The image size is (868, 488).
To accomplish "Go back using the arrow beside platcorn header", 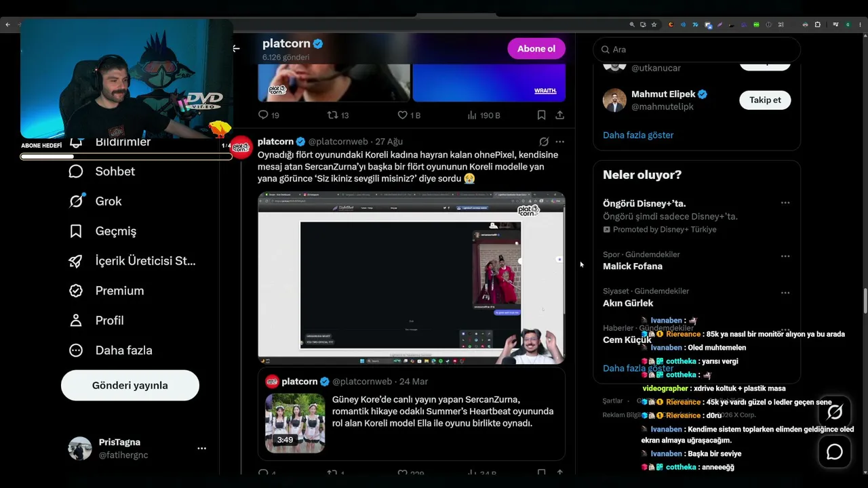I will tap(236, 49).
